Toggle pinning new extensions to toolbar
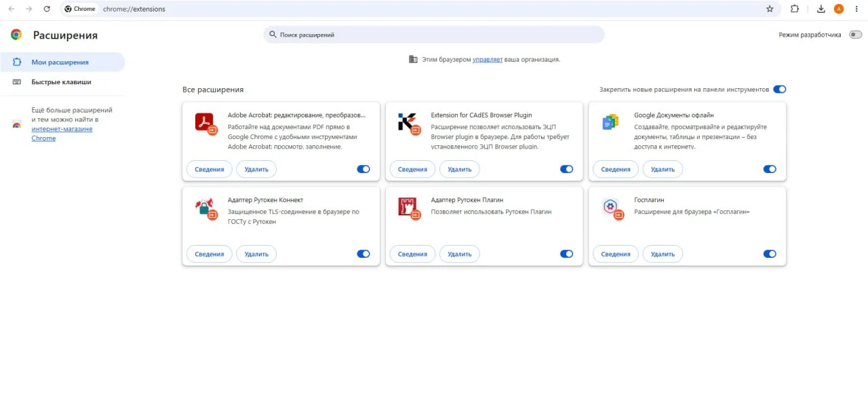Image resolution: width=868 pixels, height=416 pixels. pos(780,90)
